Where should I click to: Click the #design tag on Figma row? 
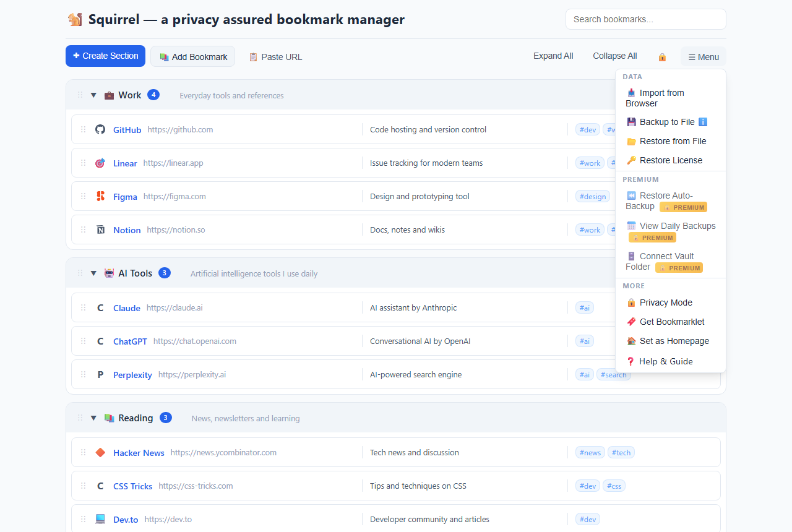(592, 196)
